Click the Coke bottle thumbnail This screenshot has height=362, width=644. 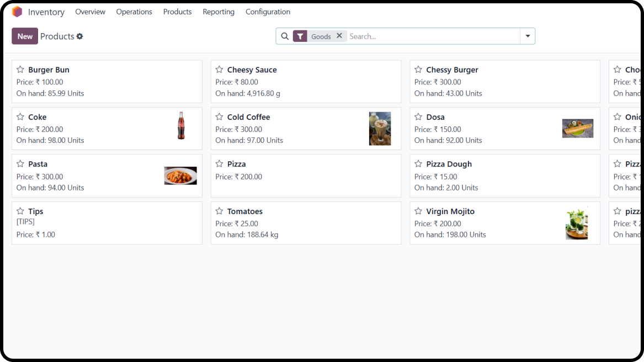click(180, 127)
